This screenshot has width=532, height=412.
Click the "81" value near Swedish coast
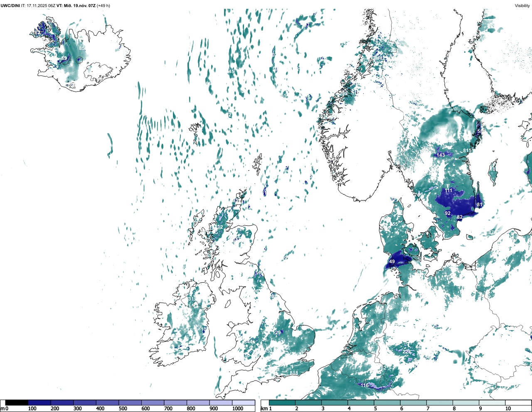click(x=480, y=205)
